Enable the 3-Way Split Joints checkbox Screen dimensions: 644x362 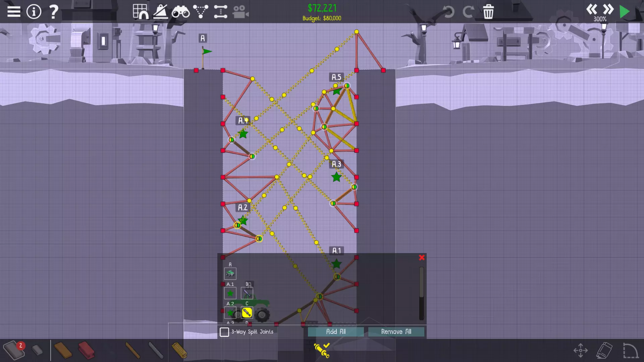point(224,332)
